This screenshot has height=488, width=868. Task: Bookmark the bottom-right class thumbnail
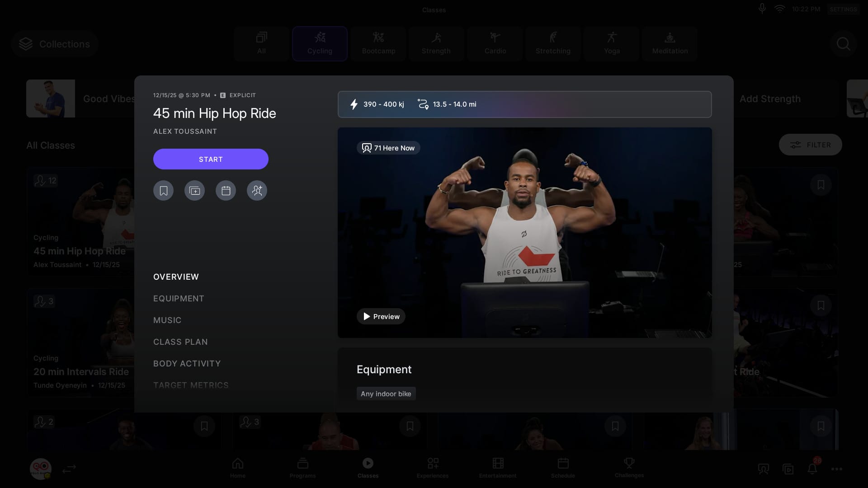pyautogui.click(x=821, y=426)
